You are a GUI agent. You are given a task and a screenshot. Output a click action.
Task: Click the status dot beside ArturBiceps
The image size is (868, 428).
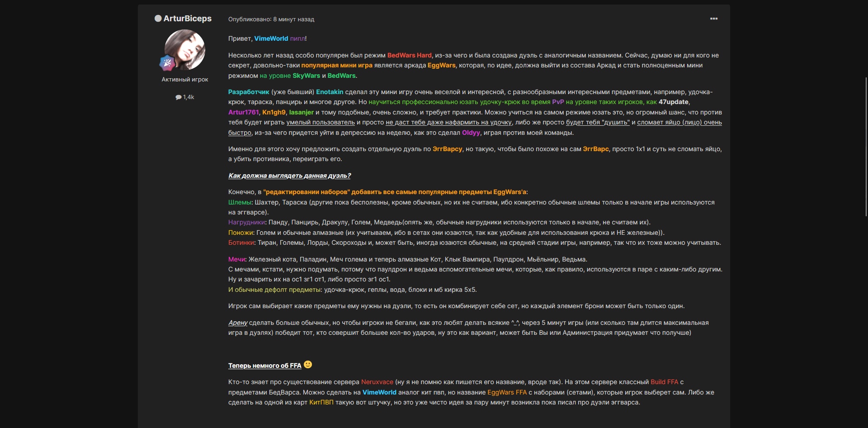158,19
